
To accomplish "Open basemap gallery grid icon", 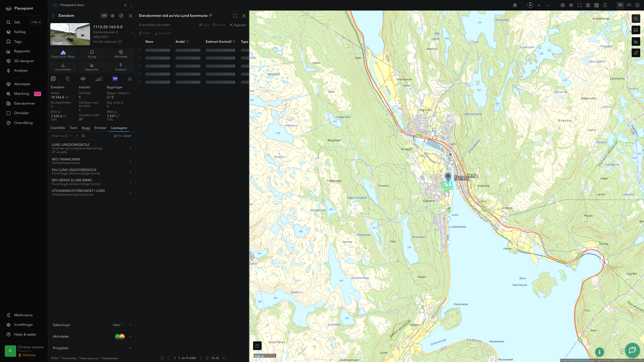I will click(596, 5).
